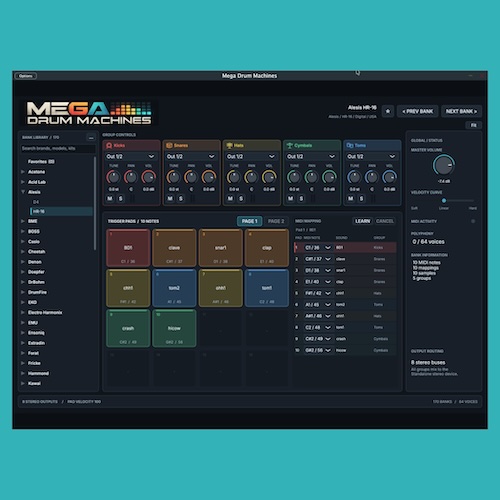Click the Hats TUNE knob
Screen dimensions: 500x500
(234, 177)
